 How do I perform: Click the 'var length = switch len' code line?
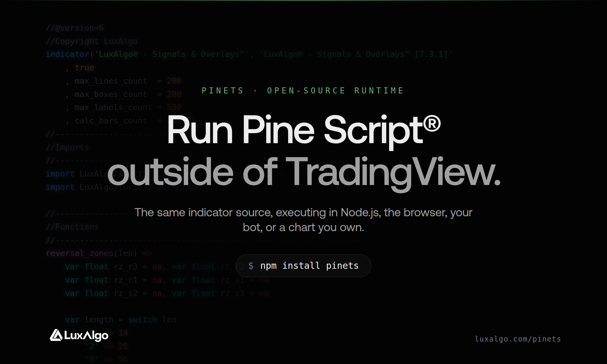[121, 320]
